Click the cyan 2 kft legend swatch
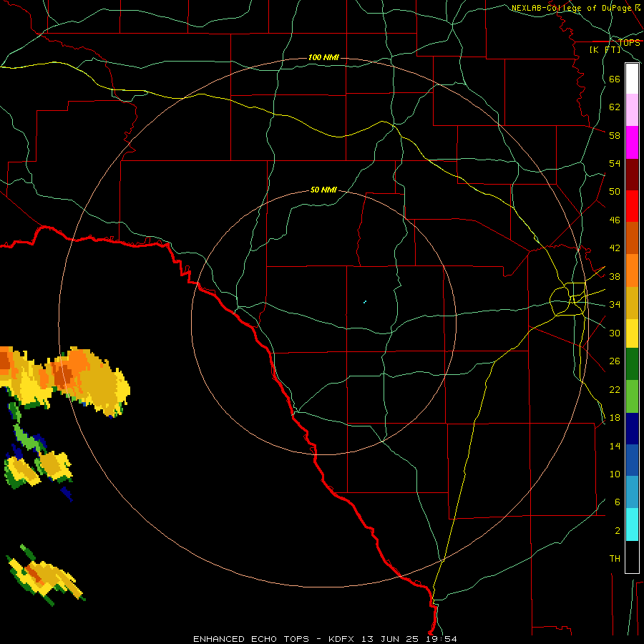The image size is (644, 644). pyautogui.click(x=632, y=525)
